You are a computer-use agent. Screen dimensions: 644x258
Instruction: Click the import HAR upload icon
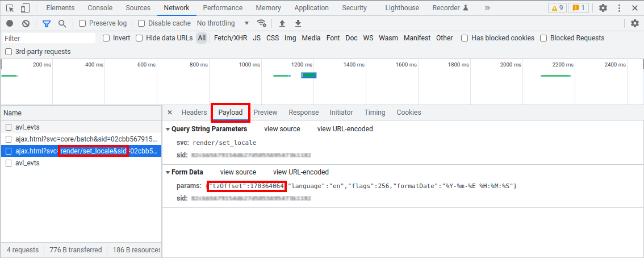pyautogui.click(x=282, y=23)
